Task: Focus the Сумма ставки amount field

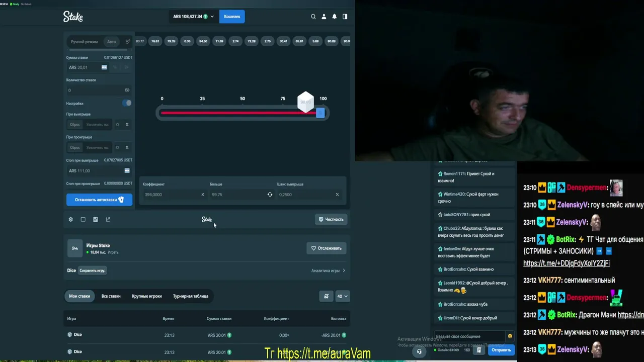Action: [88, 67]
